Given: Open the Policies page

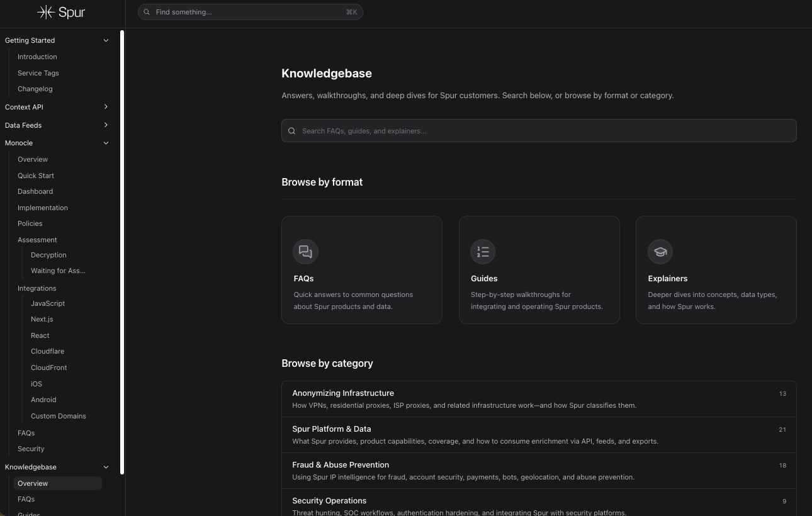Looking at the screenshot, I should point(30,223).
